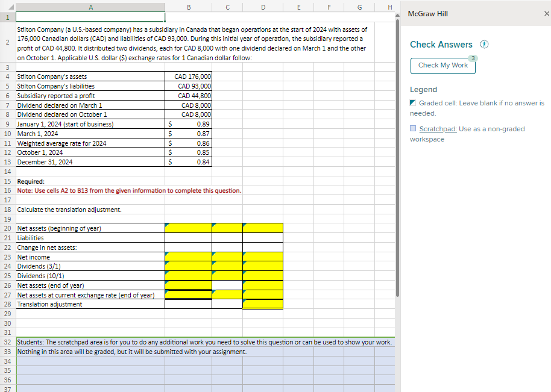Select yellow cell D26 in the Net assets (end of year) row

[x=263, y=285]
